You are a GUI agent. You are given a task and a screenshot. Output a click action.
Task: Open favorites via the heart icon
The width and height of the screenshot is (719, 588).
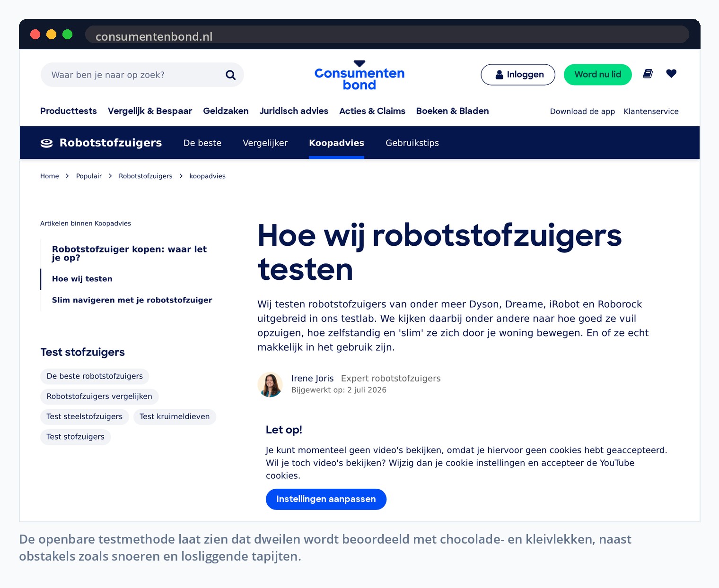coord(671,73)
